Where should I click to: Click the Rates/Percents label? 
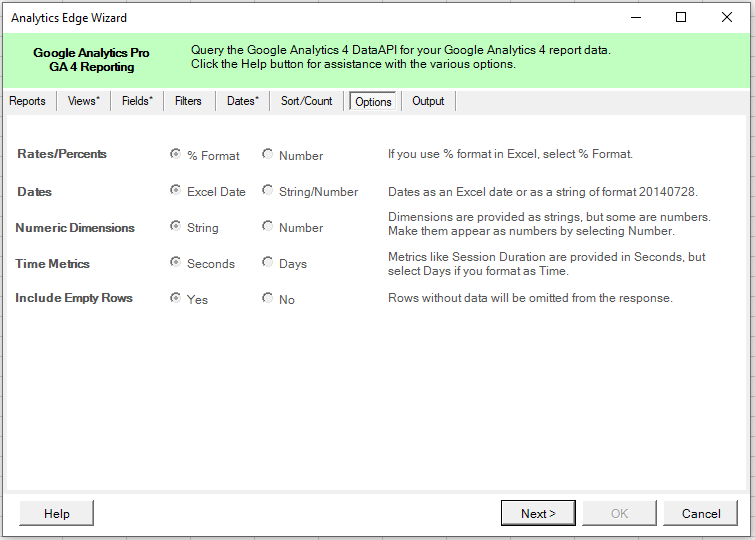click(x=62, y=154)
